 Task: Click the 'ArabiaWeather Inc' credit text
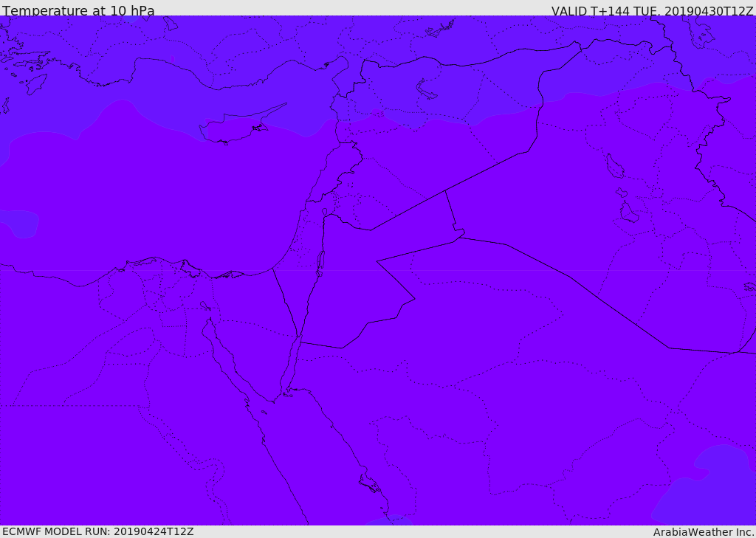[x=703, y=532]
